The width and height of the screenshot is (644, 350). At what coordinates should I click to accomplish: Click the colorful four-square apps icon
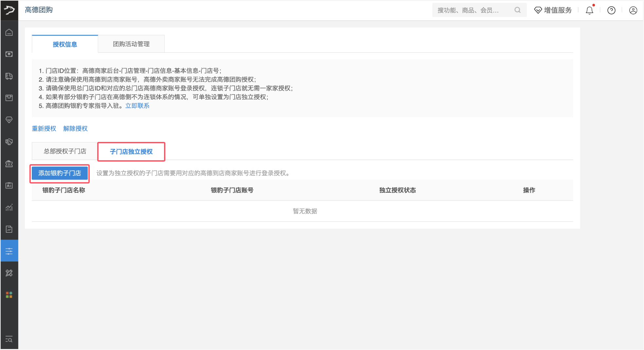click(9, 295)
